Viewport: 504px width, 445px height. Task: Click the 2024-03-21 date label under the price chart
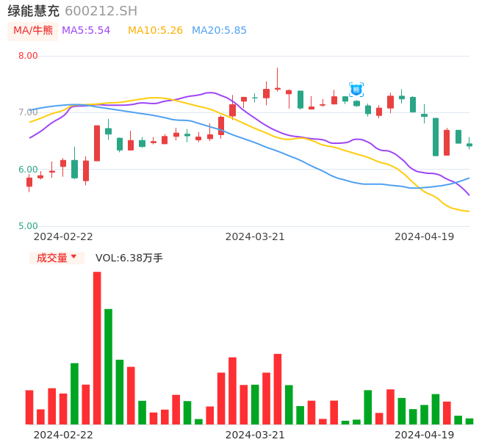click(x=255, y=236)
